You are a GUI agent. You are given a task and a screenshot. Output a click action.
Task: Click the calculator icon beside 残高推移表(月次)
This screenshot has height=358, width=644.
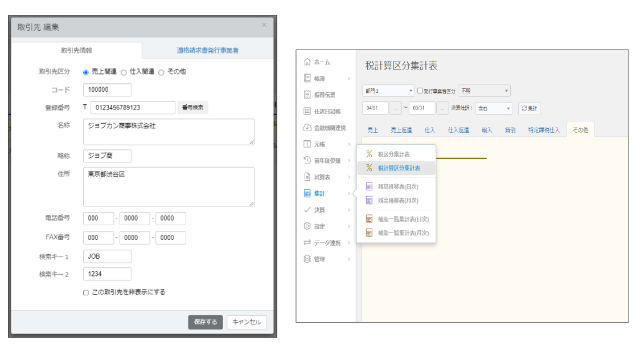369,200
